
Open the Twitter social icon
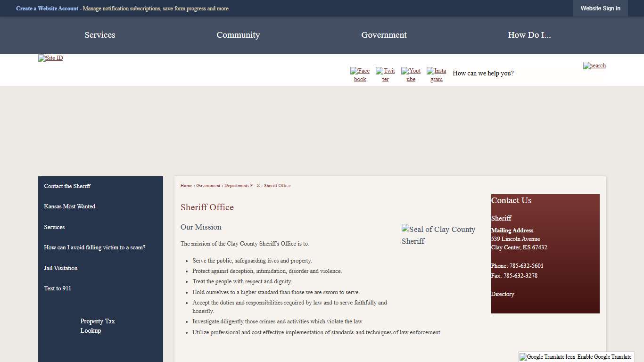coord(385,74)
